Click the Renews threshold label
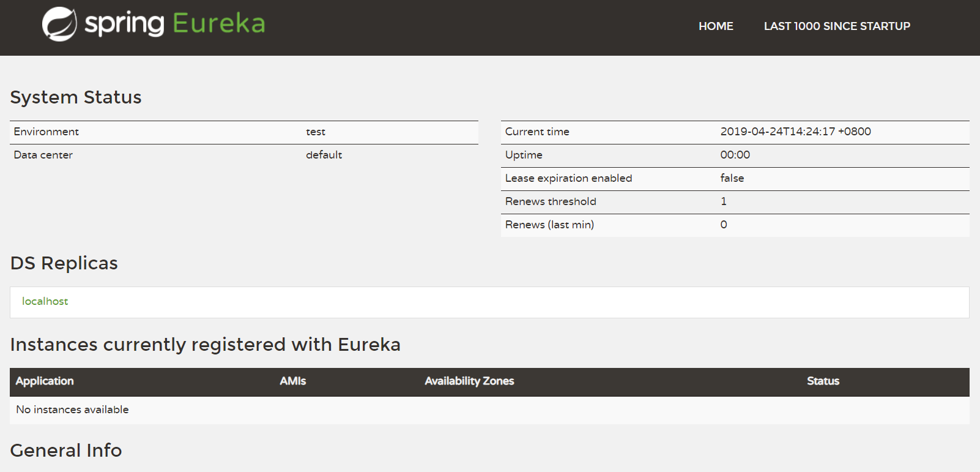This screenshot has width=980, height=472. [551, 201]
